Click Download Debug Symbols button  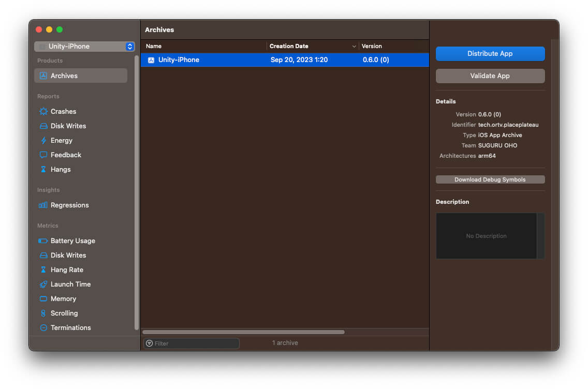pos(490,179)
